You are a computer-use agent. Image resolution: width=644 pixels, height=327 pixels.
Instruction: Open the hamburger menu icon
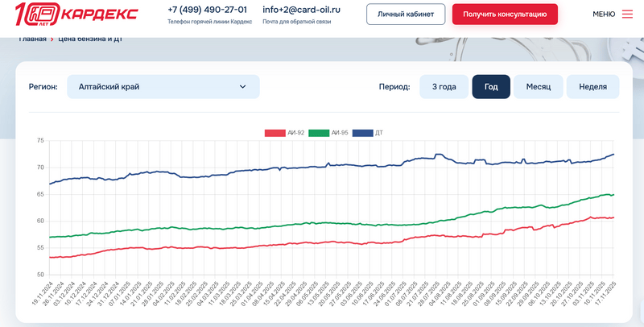point(627,14)
